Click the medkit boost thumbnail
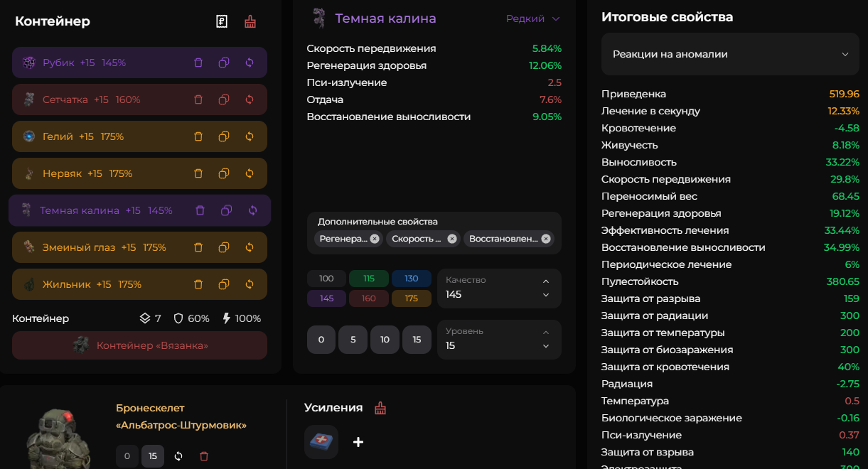This screenshot has width=868, height=469. (x=321, y=442)
